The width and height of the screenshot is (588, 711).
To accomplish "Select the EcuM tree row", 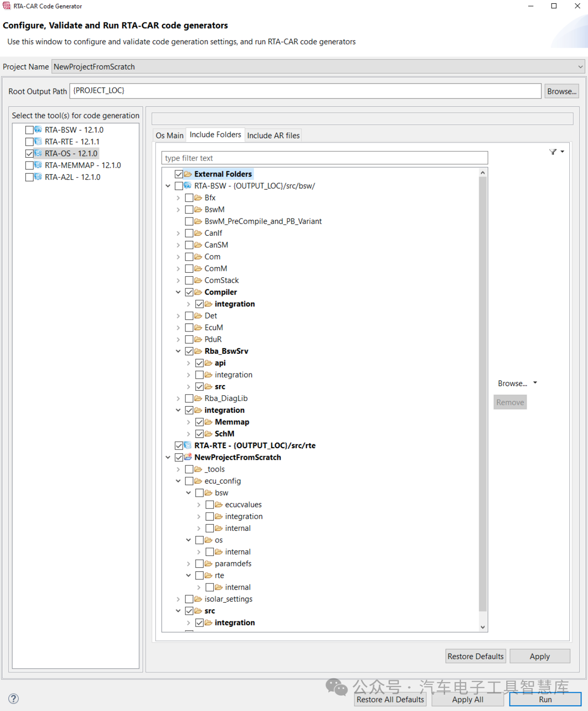I will (x=213, y=327).
